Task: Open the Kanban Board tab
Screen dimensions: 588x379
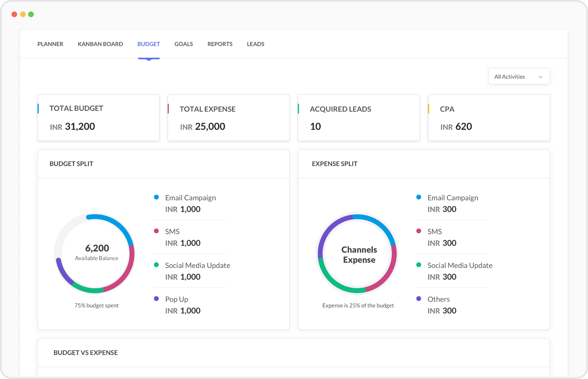Action: tap(100, 44)
